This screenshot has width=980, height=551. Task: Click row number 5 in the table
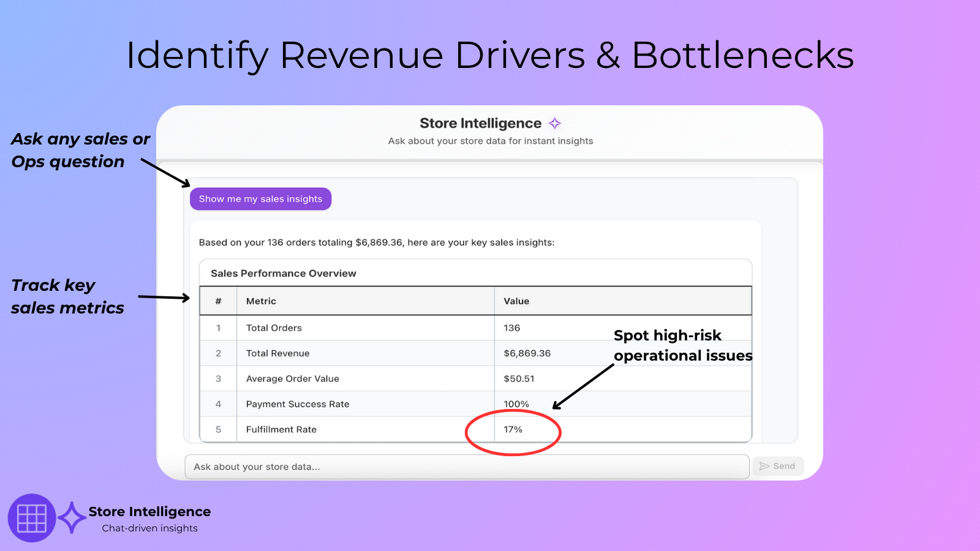(218, 430)
